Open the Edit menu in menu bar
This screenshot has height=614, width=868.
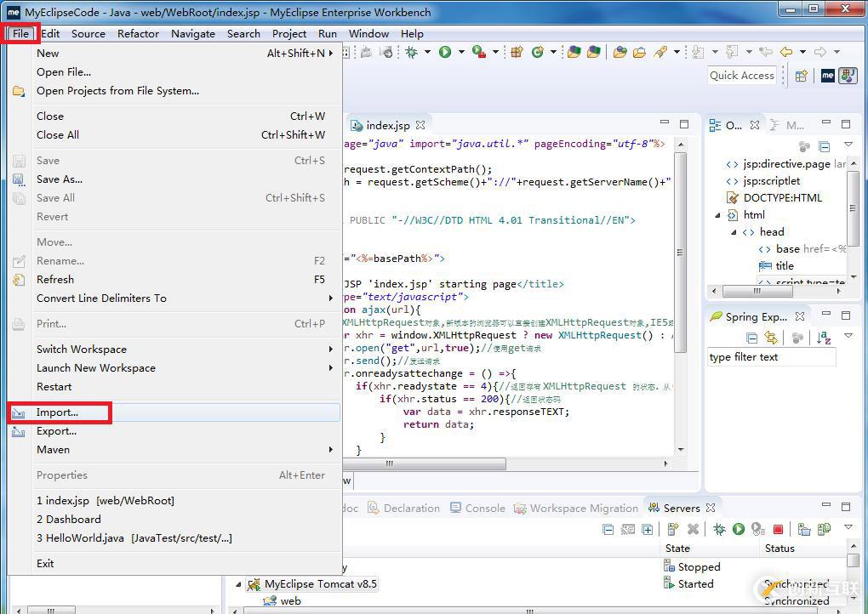pyautogui.click(x=50, y=34)
